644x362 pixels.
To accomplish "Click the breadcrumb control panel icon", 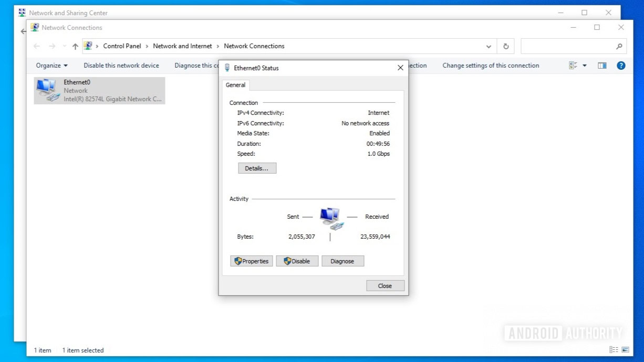I will click(88, 46).
